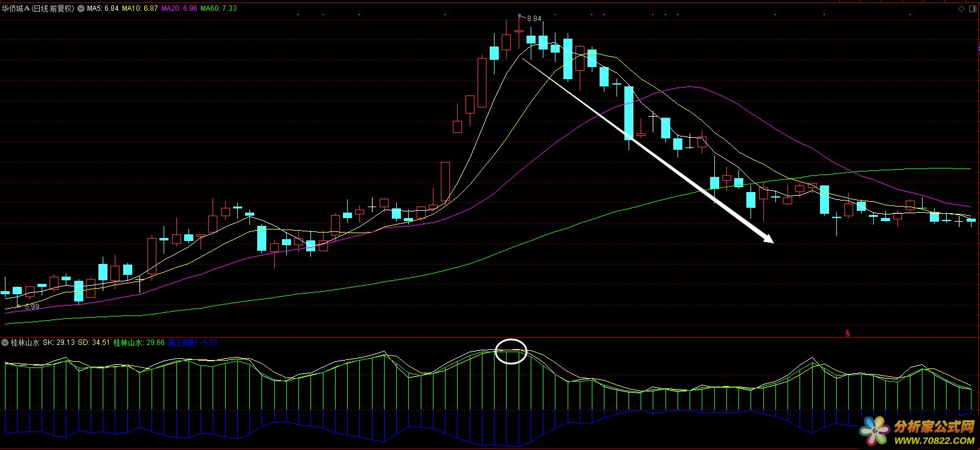Click the blue 漓江倒影 value label
This screenshot has width=980, height=450.
[x=193, y=342]
